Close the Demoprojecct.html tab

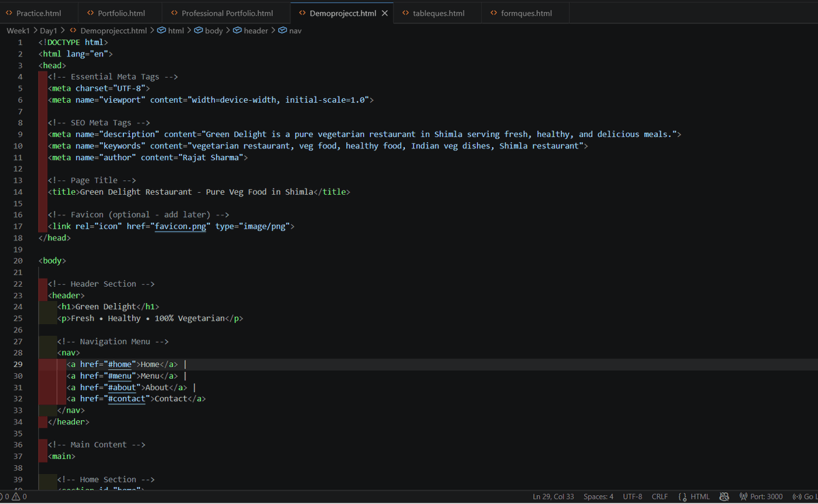click(385, 13)
